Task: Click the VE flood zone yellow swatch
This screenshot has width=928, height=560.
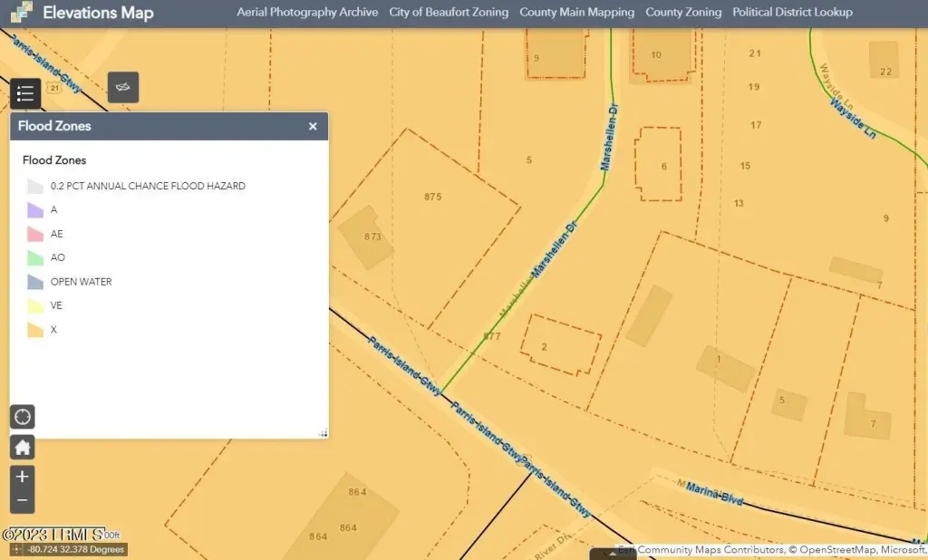Action: tap(35, 305)
